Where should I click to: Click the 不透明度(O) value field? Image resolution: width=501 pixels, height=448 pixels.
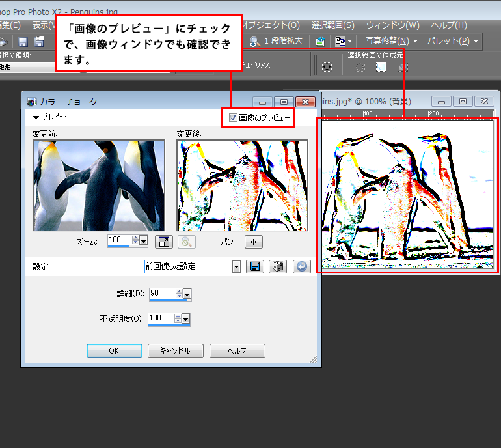click(161, 318)
